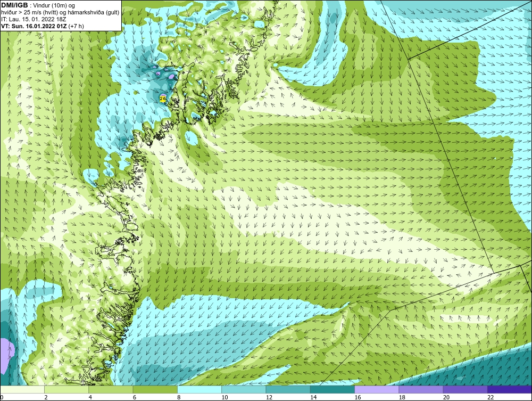Screen dimensions: 532x401
Task: Click the legend label '16'
Action: tap(358, 398)
